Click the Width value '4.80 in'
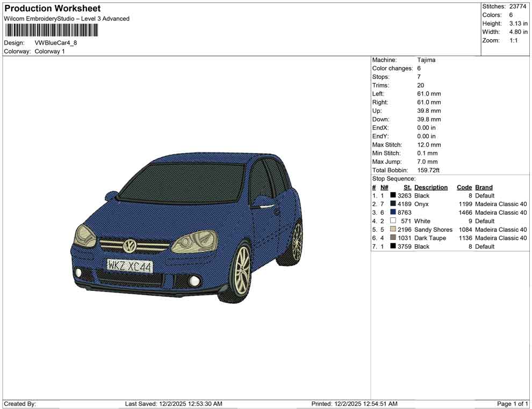This screenshot has width=532, height=409. 519,32
